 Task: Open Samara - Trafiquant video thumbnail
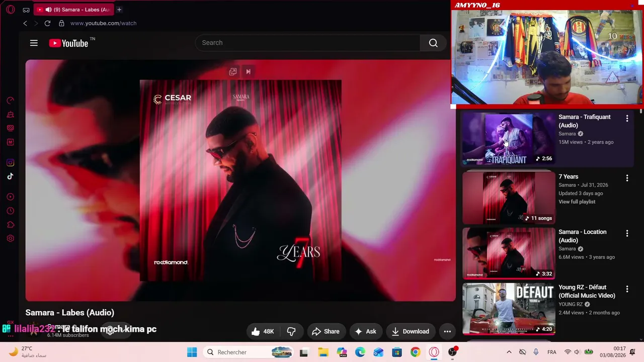coord(509,139)
